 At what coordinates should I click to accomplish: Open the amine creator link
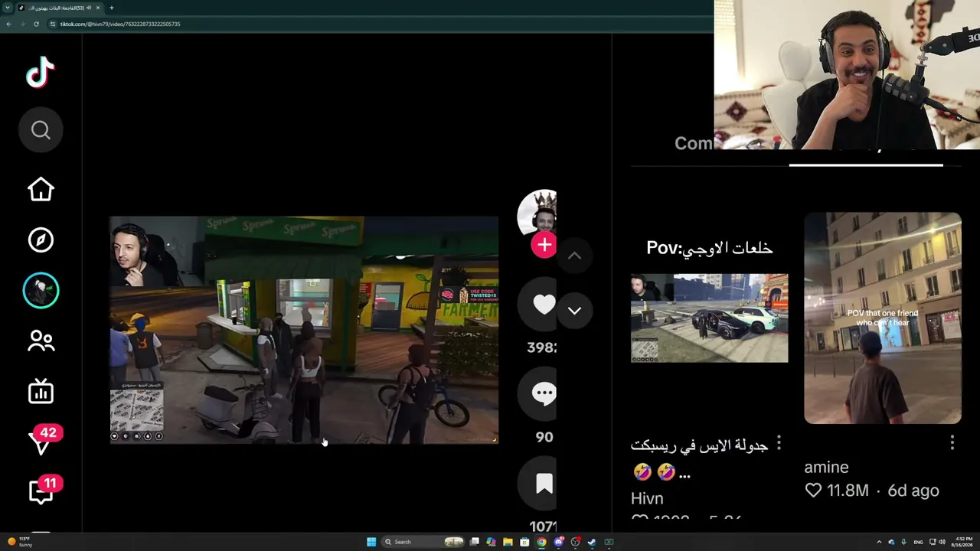(826, 467)
